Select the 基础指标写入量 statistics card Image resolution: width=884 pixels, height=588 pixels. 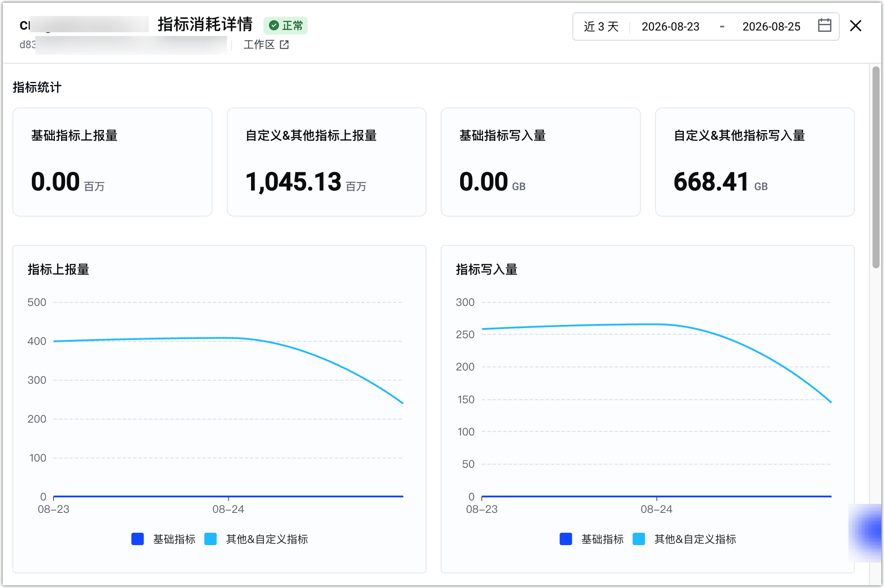(541, 162)
